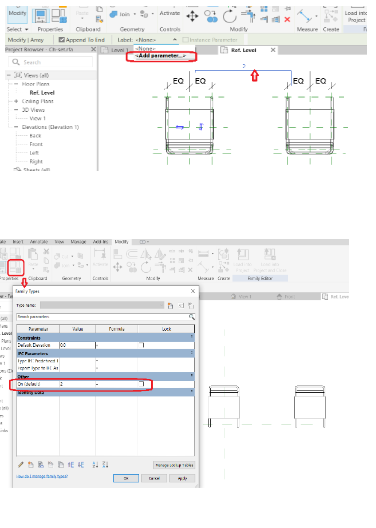Select View 1 in Project Browser tree
Image resolution: width=376 pixels, height=528 pixels.
coord(37,118)
